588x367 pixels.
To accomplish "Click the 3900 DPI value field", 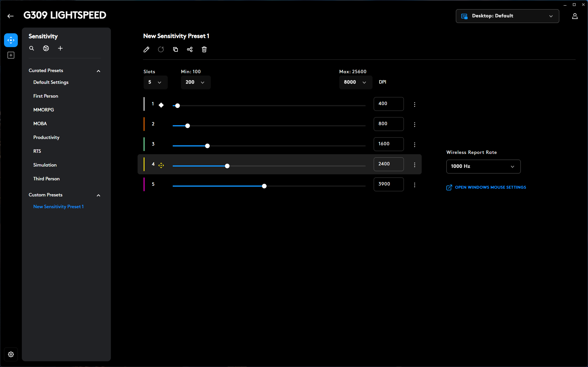I will point(389,184).
